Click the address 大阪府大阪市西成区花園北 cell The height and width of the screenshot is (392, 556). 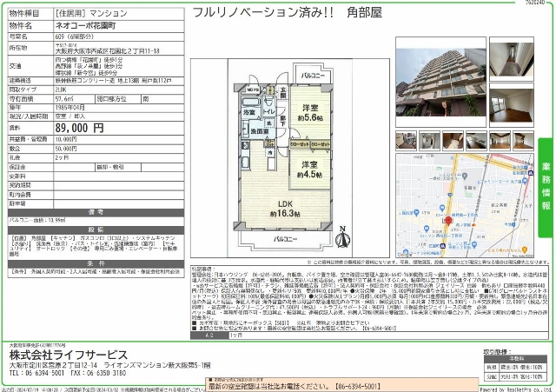(x=119, y=49)
